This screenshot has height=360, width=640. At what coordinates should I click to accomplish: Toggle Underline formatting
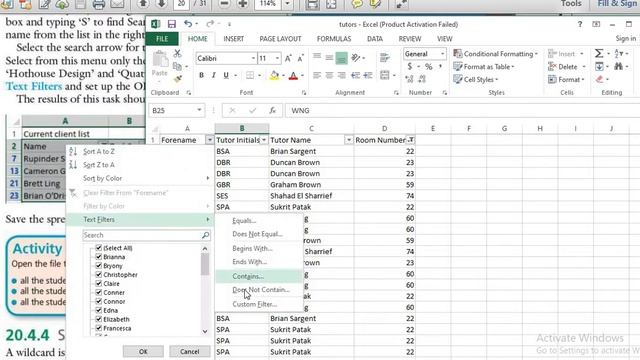[226, 75]
